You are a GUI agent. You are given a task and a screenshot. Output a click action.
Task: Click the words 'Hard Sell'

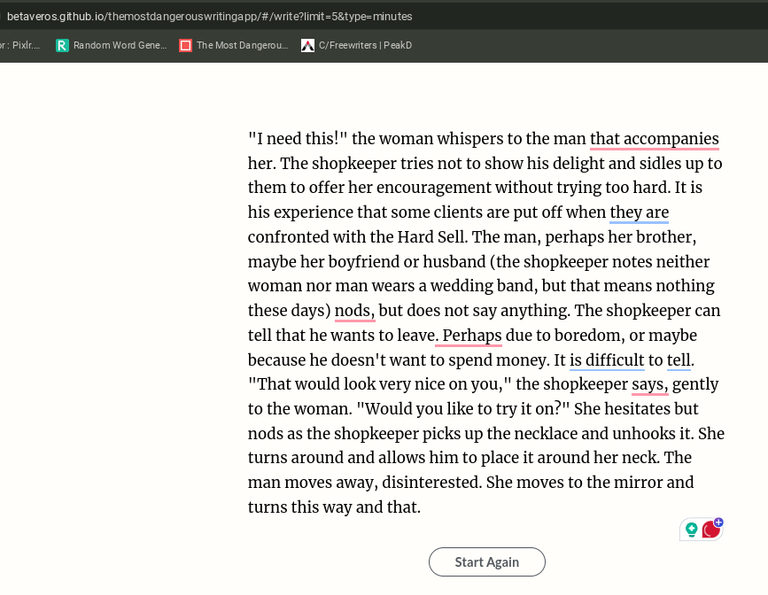pyautogui.click(x=431, y=237)
